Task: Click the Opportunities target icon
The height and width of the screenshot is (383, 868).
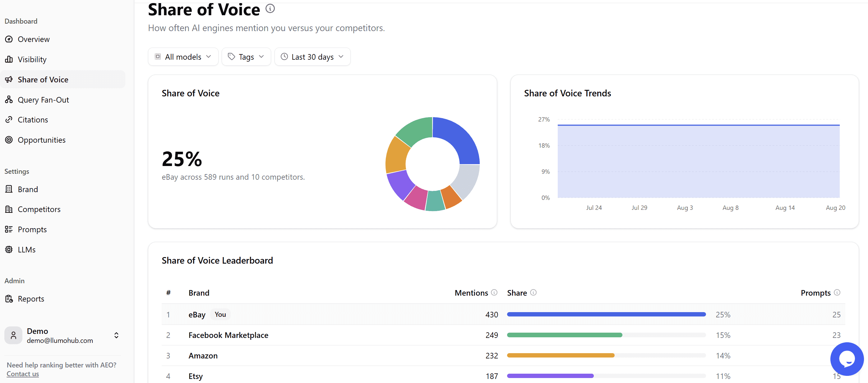Action: 9,140
